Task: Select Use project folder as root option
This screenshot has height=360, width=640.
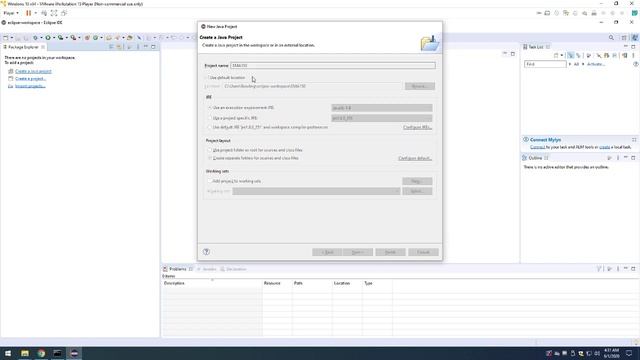Action: click(x=210, y=150)
